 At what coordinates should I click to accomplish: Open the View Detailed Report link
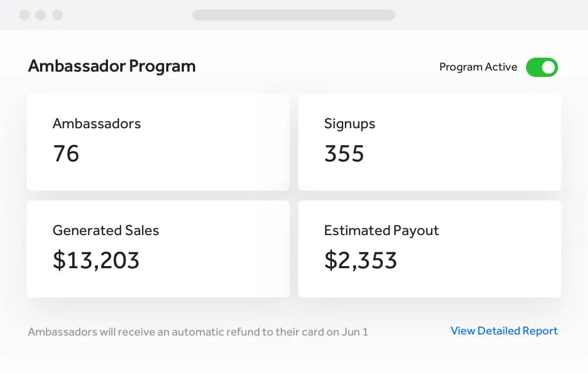click(x=504, y=331)
